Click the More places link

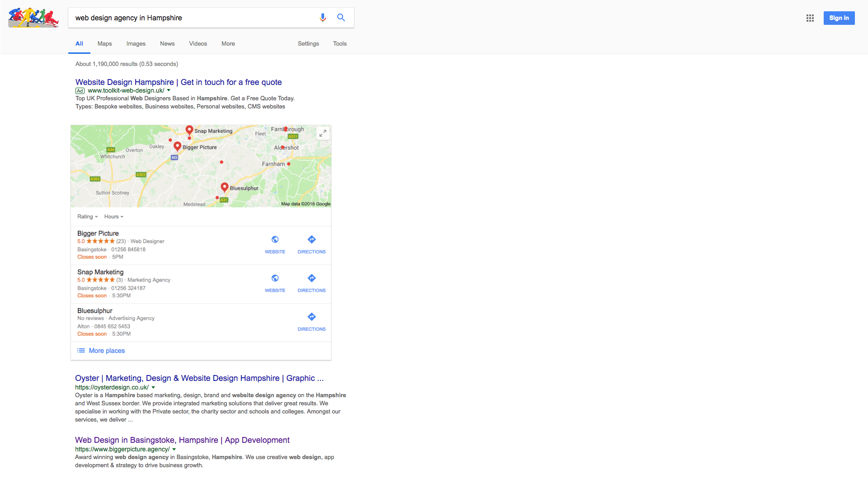(107, 351)
